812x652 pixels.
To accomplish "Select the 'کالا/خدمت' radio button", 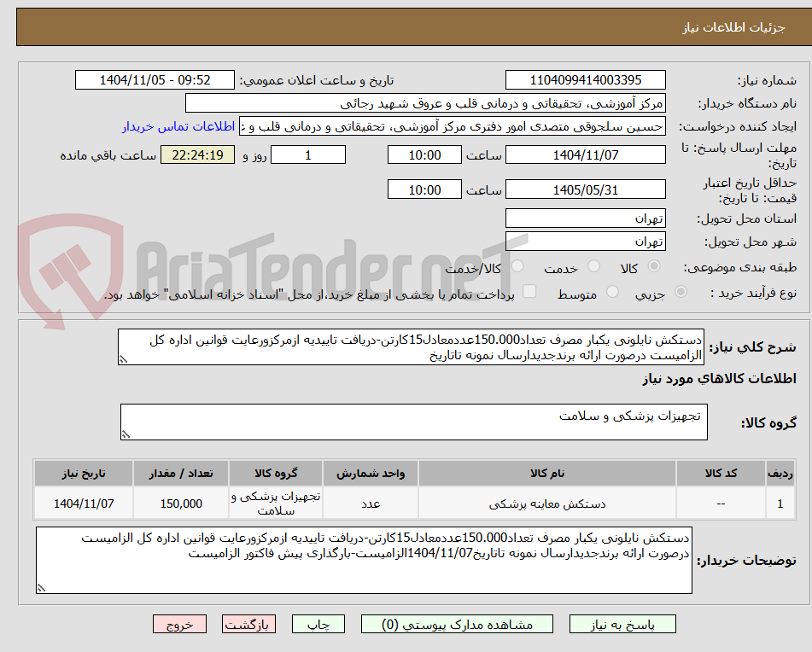I will coord(517,266).
